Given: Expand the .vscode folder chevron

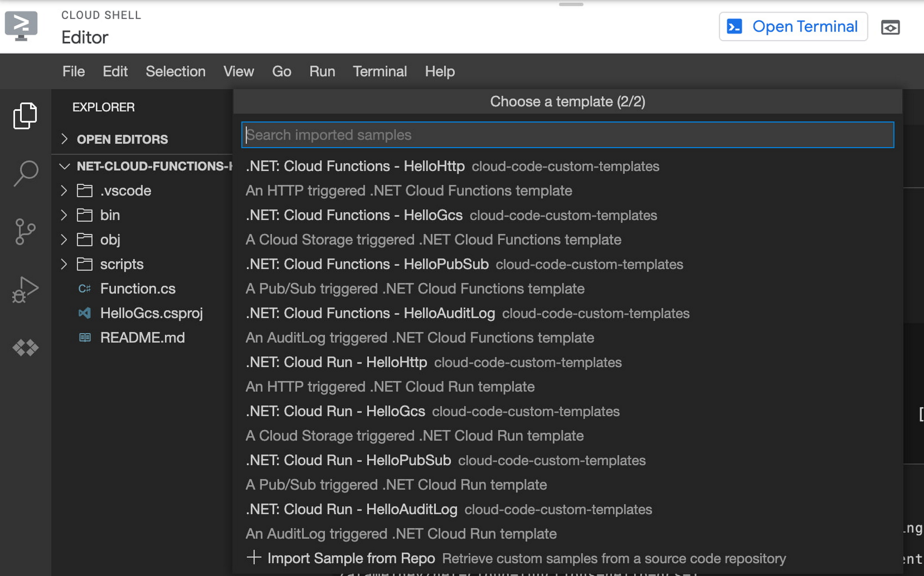Looking at the screenshot, I should [x=64, y=190].
